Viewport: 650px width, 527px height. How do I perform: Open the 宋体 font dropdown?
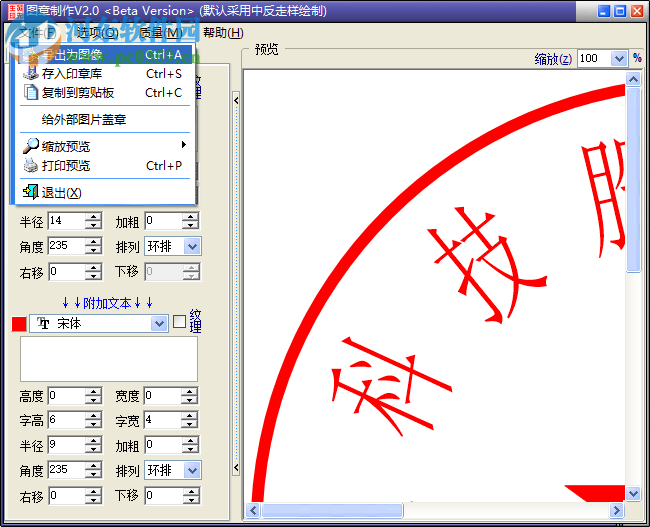click(x=159, y=323)
